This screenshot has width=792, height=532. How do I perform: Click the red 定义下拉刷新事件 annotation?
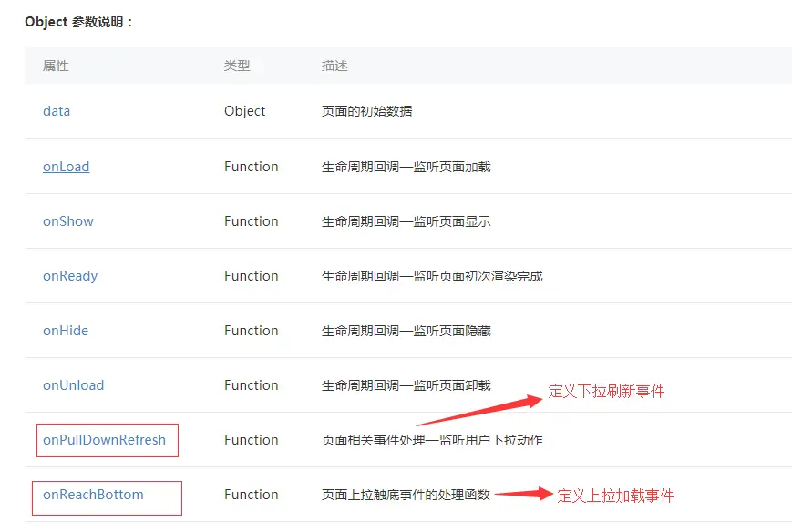click(x=606, y=391)
